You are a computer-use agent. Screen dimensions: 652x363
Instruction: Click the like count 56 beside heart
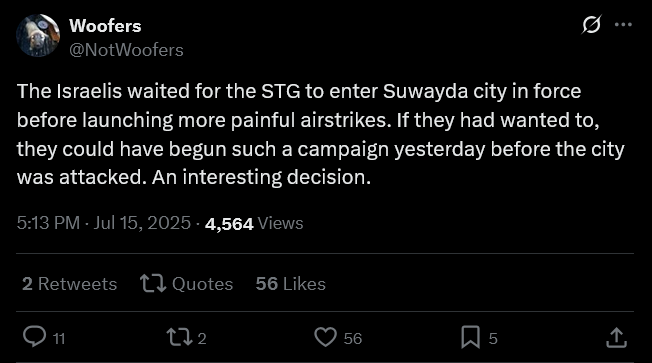(x=353, y=338)
